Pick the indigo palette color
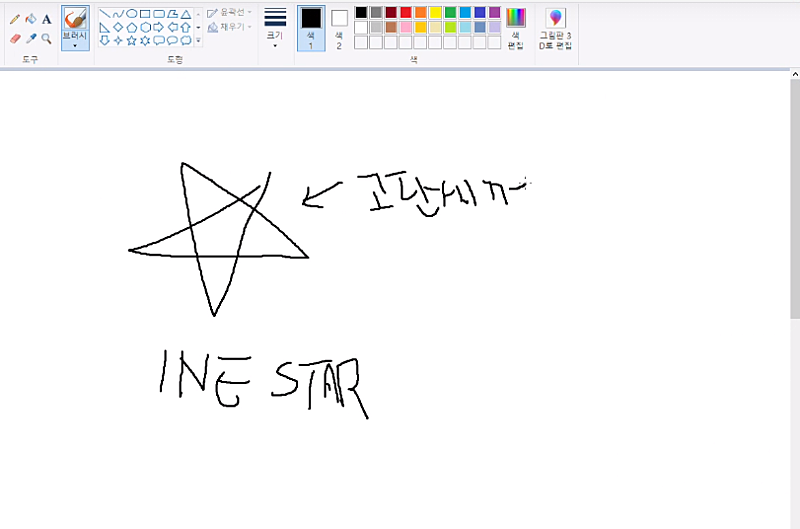800x529 pixels. 480,12
